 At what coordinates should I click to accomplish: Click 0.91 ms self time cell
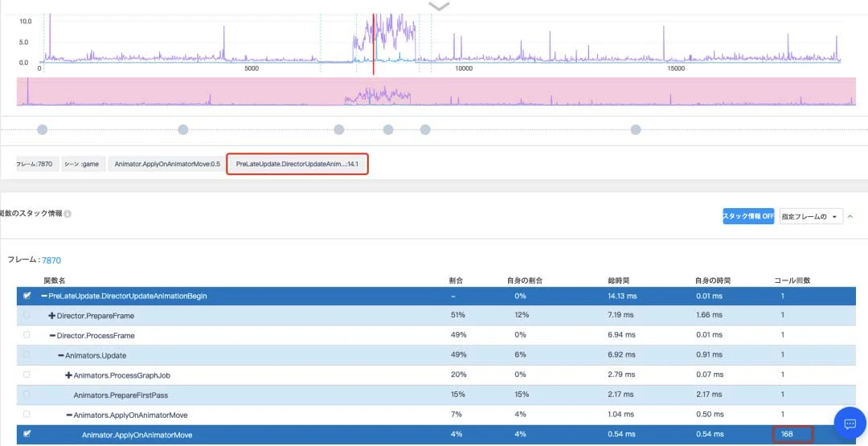point(709,355)
